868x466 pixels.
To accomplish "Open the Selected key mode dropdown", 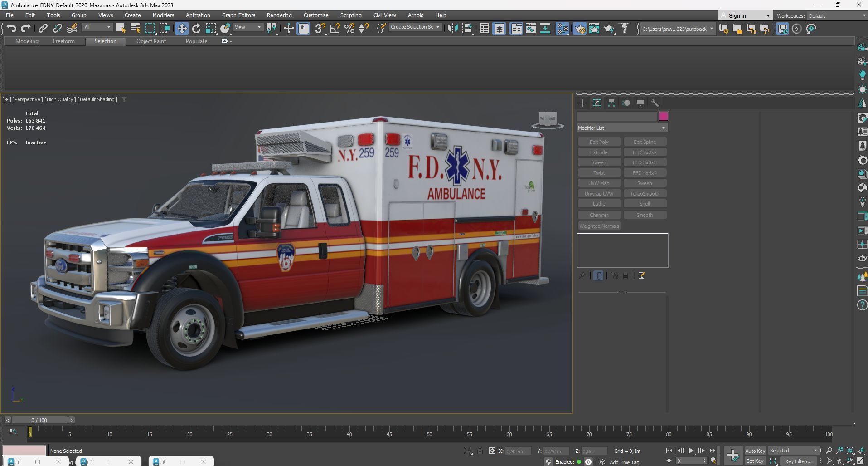I will [x=793, y=451].
